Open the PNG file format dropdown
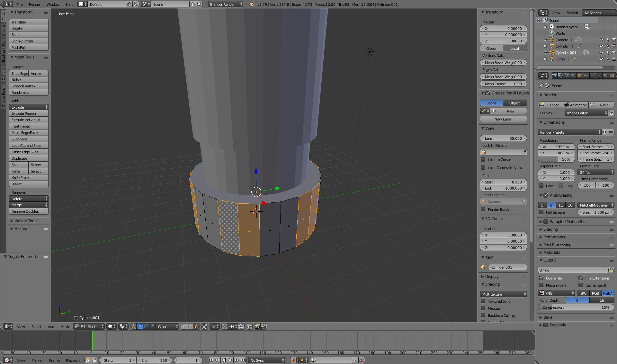This screenshot has height=364, width=617. [557, 293]
